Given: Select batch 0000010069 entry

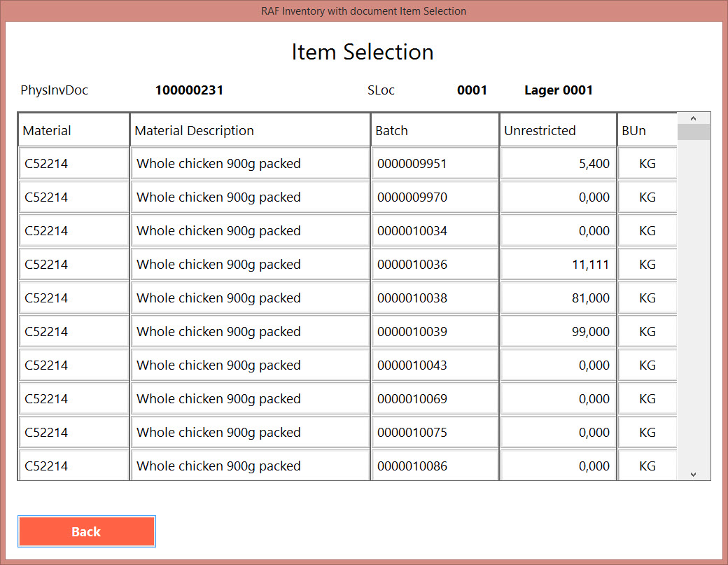Looking at the screenshot, I should [x=434, y=399].
